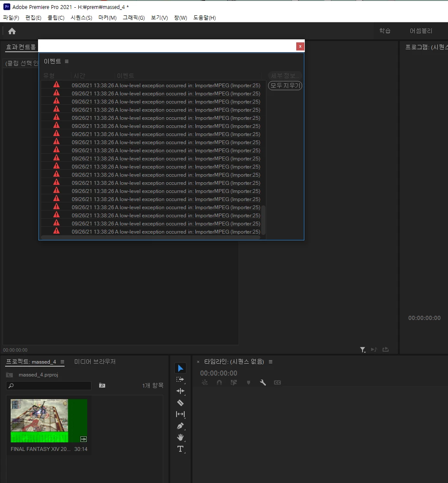The image size is (448, 483).
Task: Select the Slip tool
Action: [x=181, y=414]
